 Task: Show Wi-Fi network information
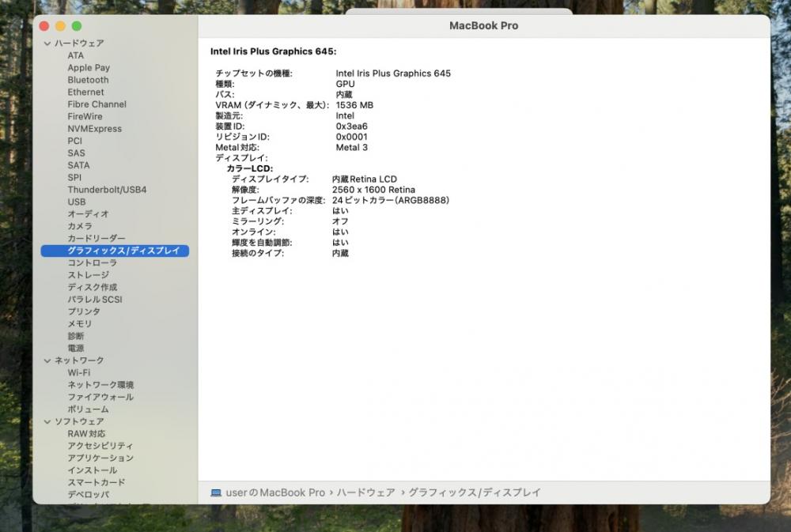tap(78, 372)
